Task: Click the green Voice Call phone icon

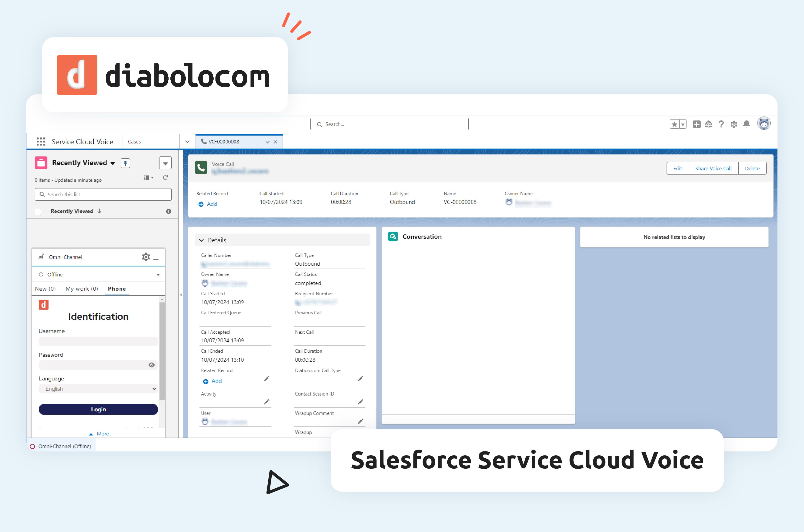Action: coord(201,168)
